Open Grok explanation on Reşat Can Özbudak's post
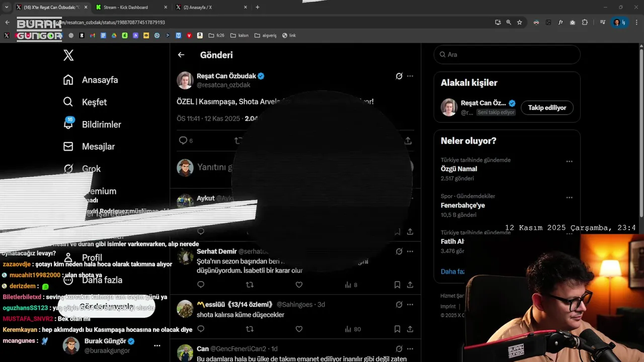This screenshot has width=644, height=362. [x=398, y=76]
